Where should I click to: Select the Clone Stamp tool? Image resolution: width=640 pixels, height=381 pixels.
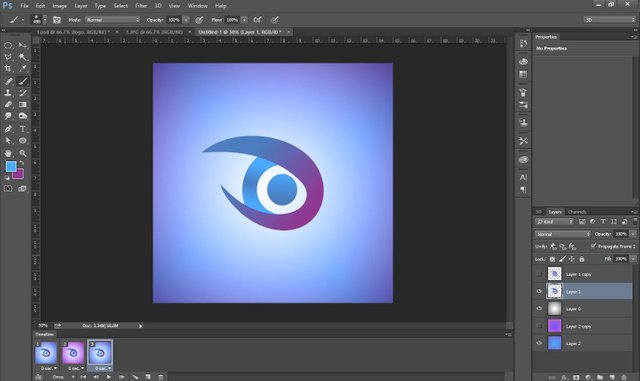(x=8, y=93)
